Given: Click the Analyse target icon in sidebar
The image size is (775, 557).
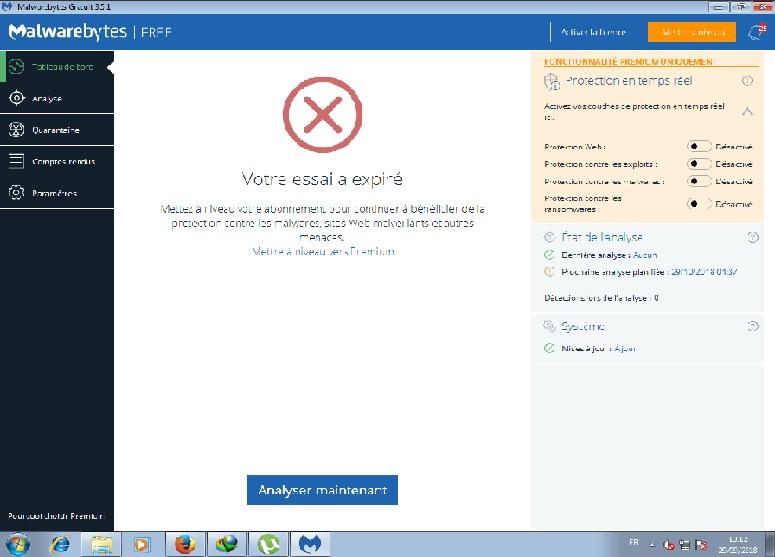Looking at the screenshot, I should 16,98.
